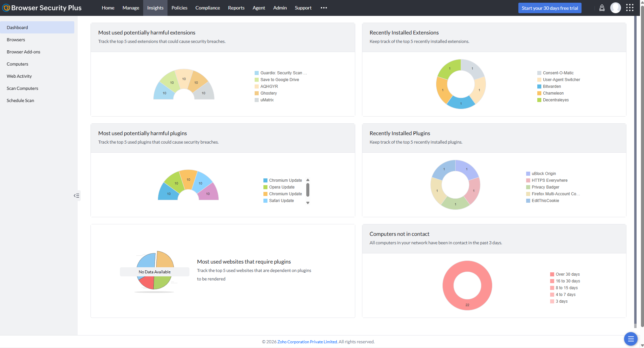Open Scan Computers in the sidebar
The image size is (644, 348).
pos(37,88)
